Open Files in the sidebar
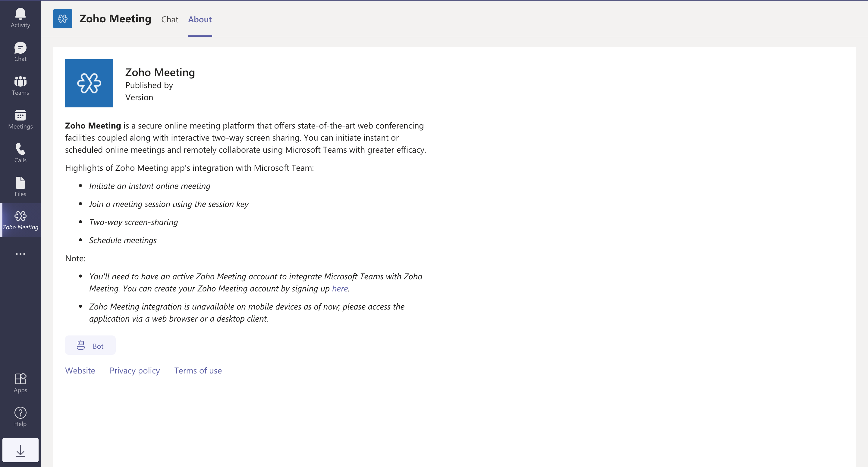This screenshot has width=868, height=467. tap(20, 186)
